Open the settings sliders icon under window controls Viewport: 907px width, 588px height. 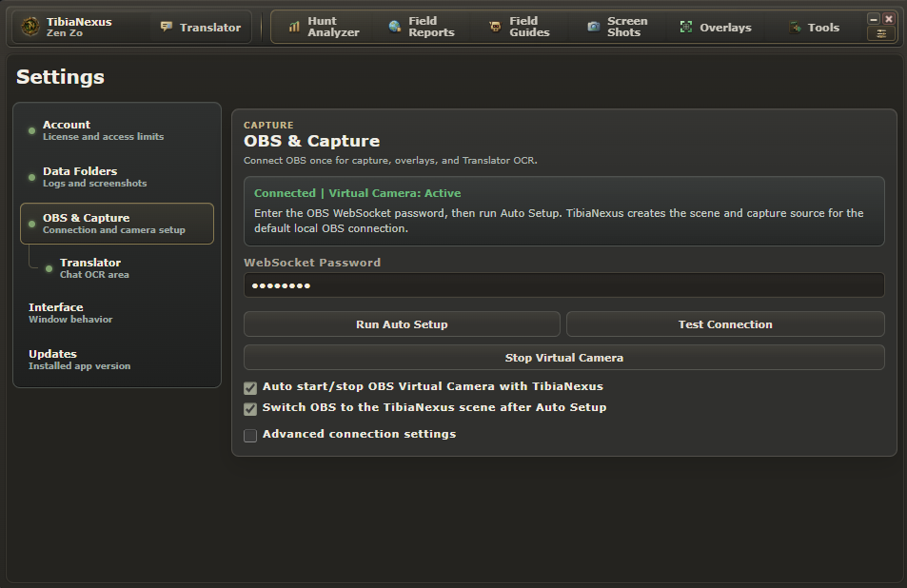881,34
